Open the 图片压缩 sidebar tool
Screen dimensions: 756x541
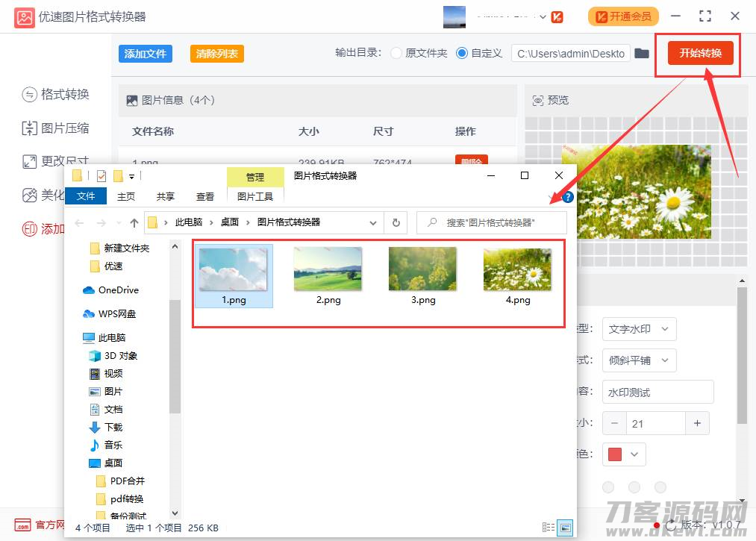[x=56, y=128]
